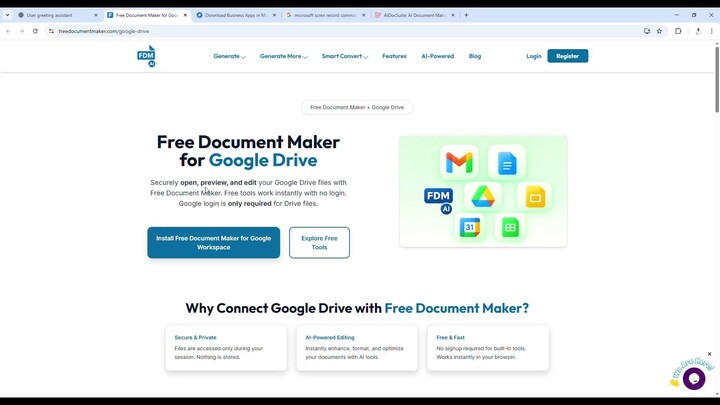Image resolution: width=720 pixels, height=405 pixels.
Task: Close the User greeting assistant tab
Action: [x=96, y=15]
